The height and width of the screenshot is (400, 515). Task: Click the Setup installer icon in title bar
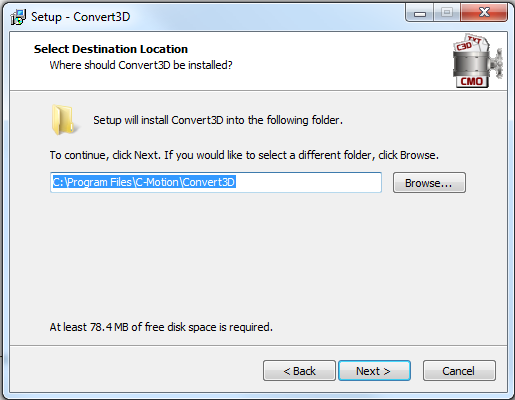[x=18, y=17]
